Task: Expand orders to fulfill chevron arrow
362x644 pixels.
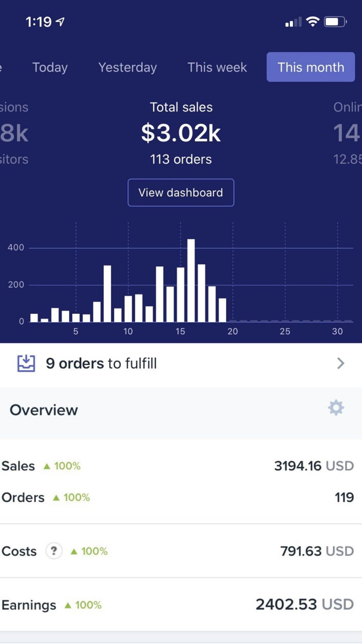Action: point(341,363)
